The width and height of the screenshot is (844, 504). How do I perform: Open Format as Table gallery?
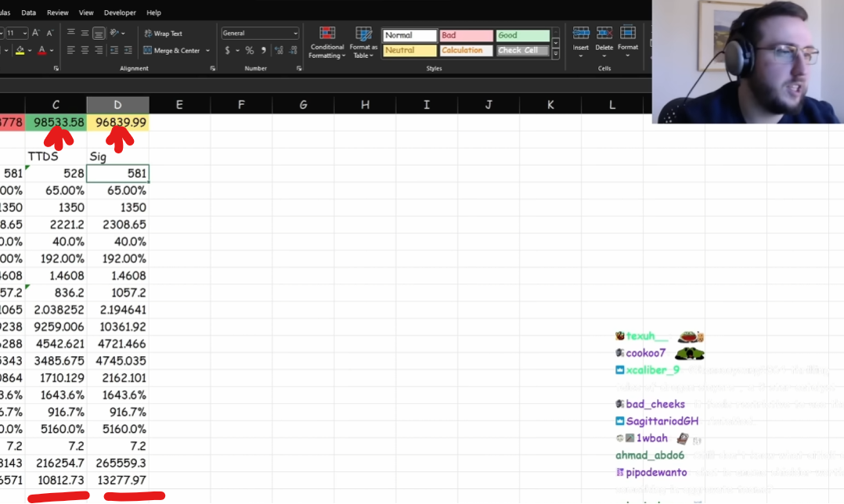pyautogui.click(x=363, y=42)
